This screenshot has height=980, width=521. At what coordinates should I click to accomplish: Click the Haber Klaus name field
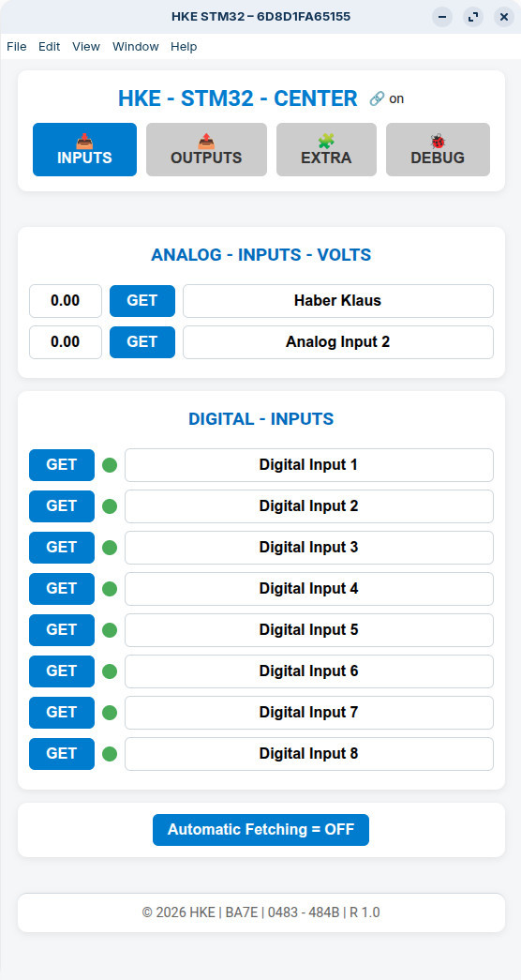pyautogui.click(x=338, y=301)
